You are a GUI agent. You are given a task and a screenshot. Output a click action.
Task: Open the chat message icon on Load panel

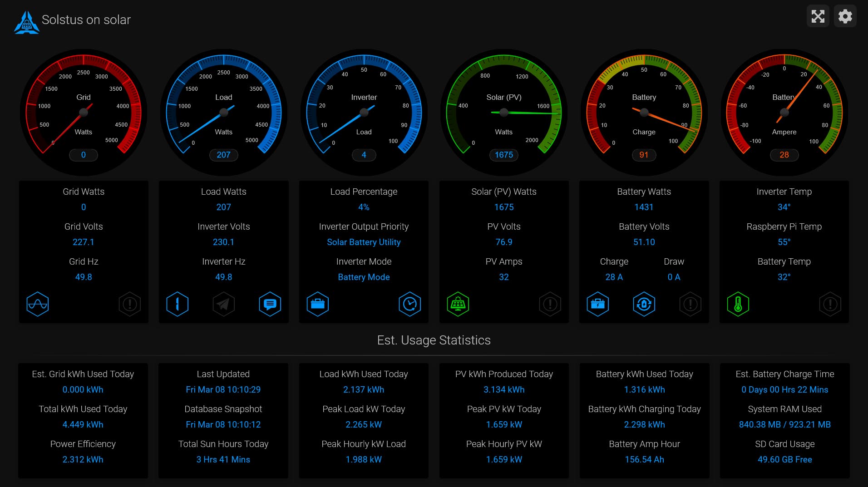coord(270,304)
